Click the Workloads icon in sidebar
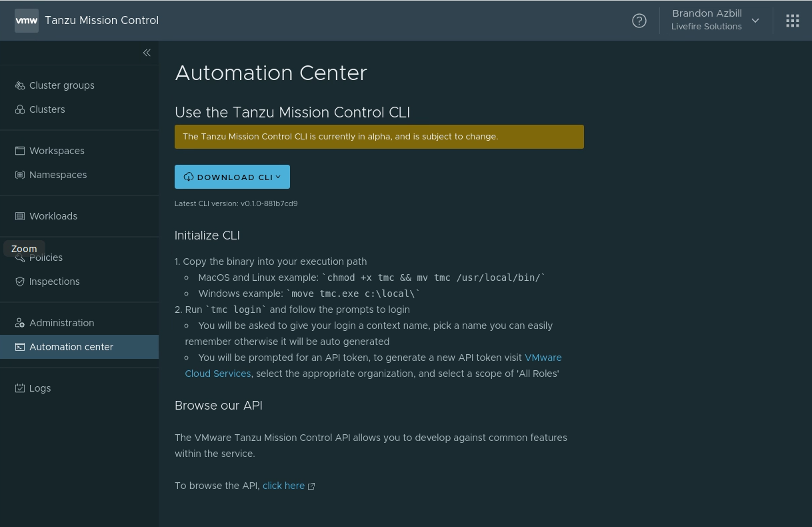The height and width of the screenshot is (527, 812). tap(20, 216)
